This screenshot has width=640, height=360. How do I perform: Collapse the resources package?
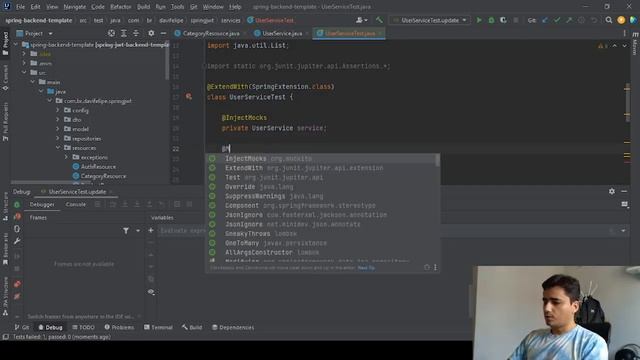pyautogui.click(x=58, y=148)
